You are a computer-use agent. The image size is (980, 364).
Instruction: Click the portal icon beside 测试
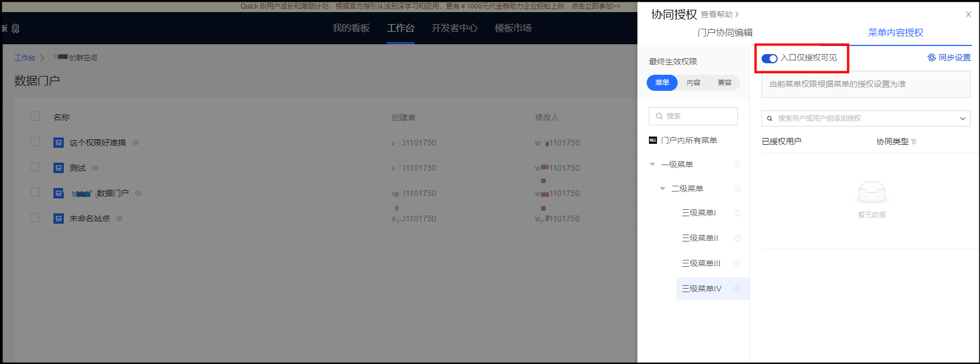pos(59,168)
